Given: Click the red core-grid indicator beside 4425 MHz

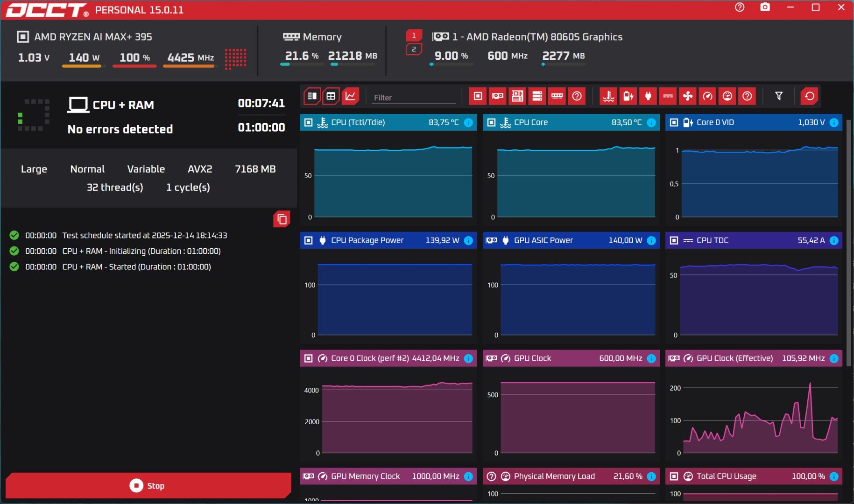Looking at the screenshot, I should [236, 59].
